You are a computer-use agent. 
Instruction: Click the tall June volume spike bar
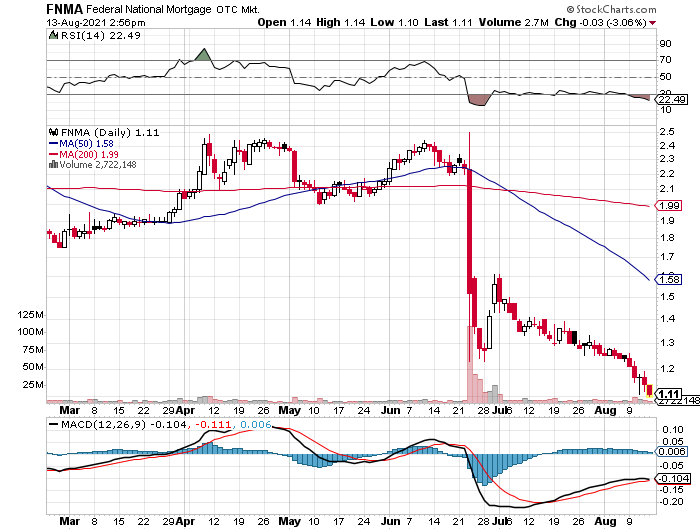[470, 364]
